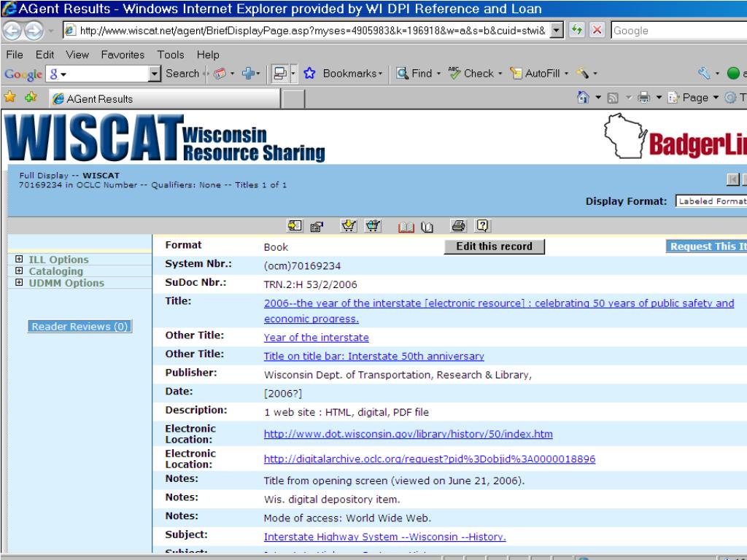Click the Google toolbar Search button
Image resolution: width=747 pixels, height=560 pixels.
tap(182, 74)
